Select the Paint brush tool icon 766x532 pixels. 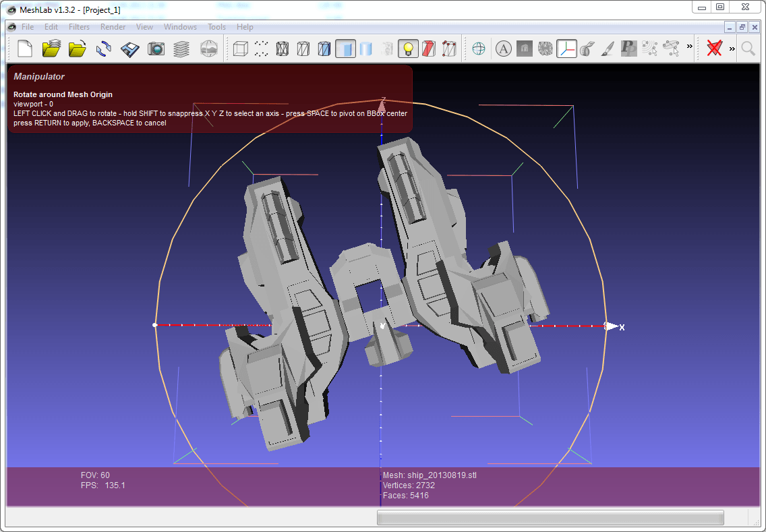point(608,49)
